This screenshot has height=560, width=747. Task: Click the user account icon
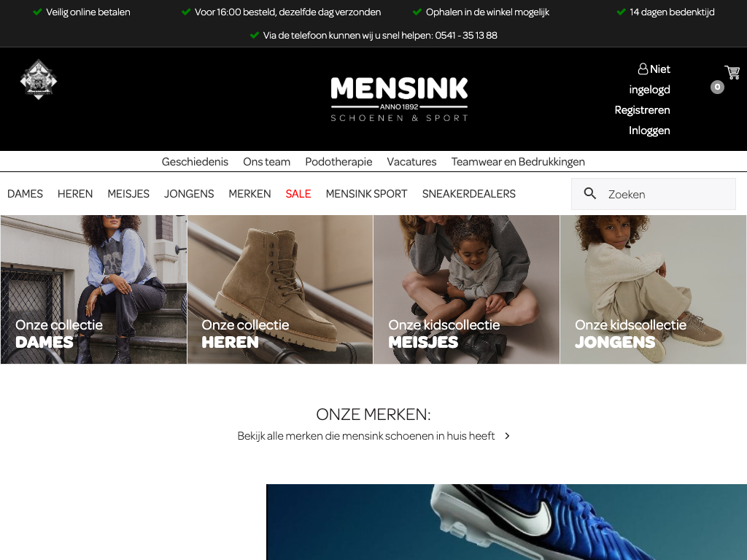coord(643,69)
